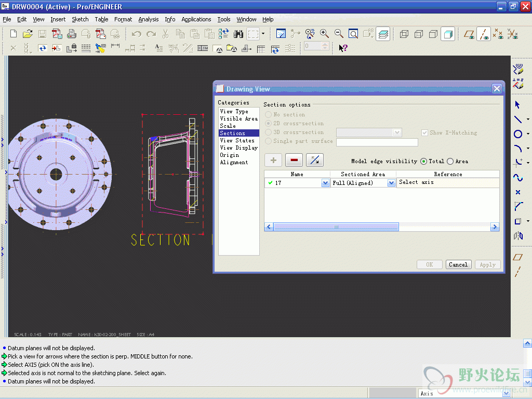Open the Format menu
532x399 pixels.
tap(123, 19)
